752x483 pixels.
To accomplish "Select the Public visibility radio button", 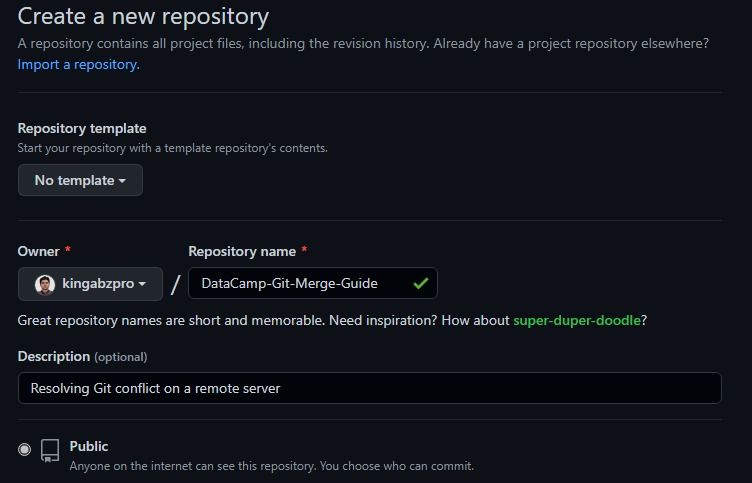I will pyautogui.click(x=24, y=449).
